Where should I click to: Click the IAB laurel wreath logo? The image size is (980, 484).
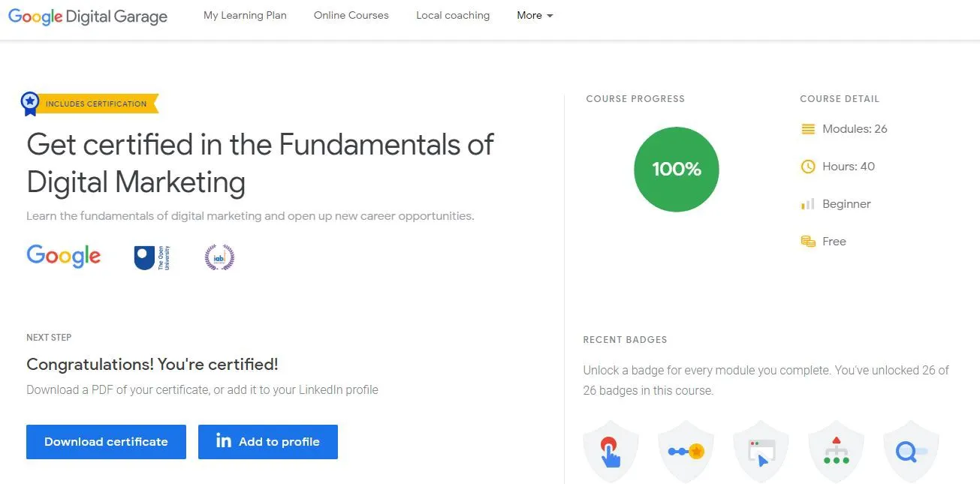[219, 257]
